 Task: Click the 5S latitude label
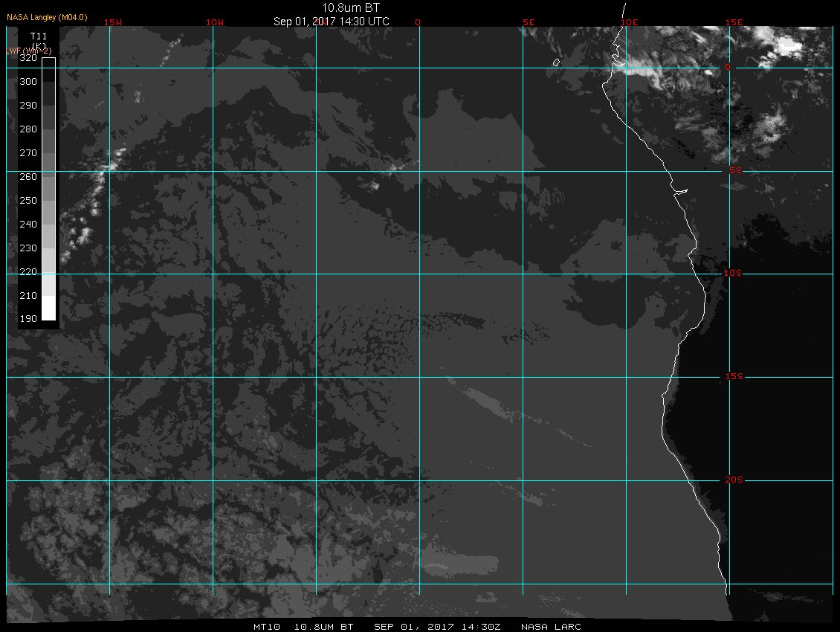pos(735,170)
